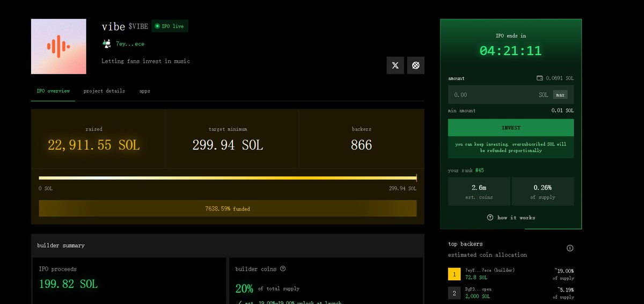Click the wallet balance 0.0891 SOL

[x=560, y=78]
